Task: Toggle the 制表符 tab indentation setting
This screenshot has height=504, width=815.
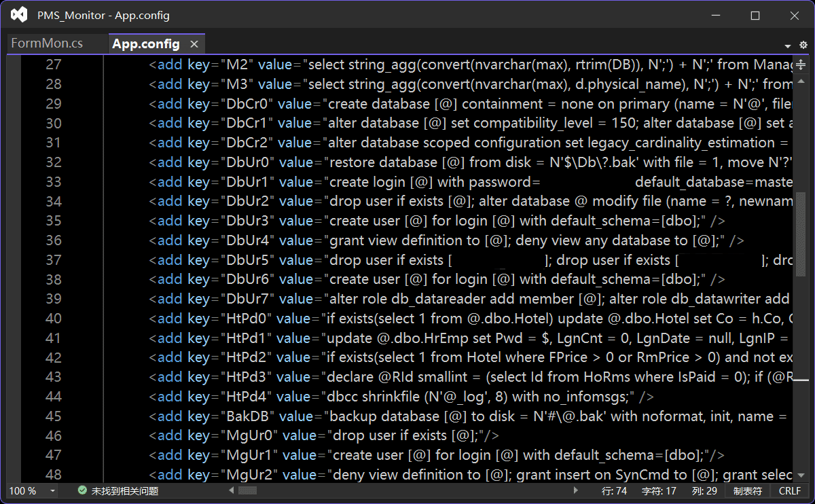Action: (x=747, y=490)
